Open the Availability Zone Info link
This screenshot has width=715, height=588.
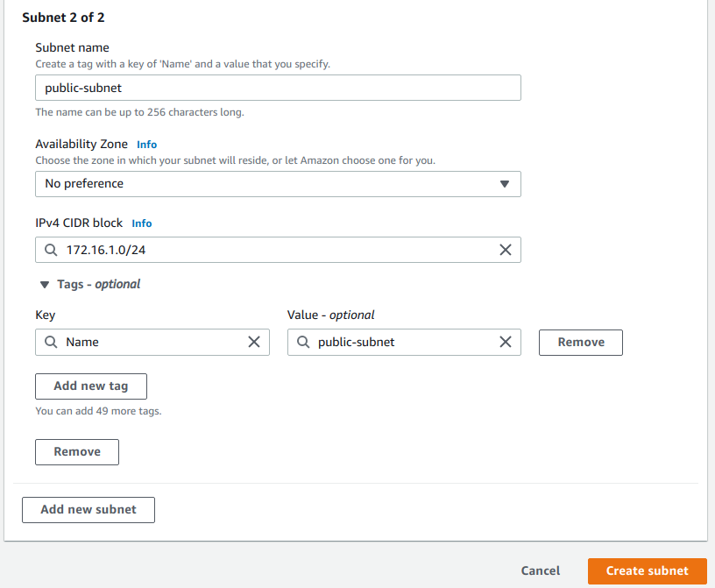pyautogui.click(x=146, y=144)
